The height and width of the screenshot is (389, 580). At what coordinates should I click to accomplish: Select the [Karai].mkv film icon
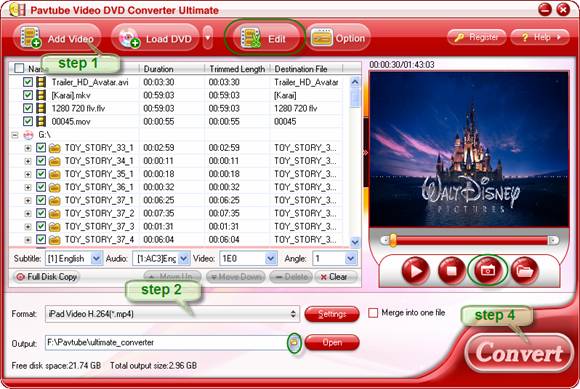pyautogui.click(x=41, y=95)
